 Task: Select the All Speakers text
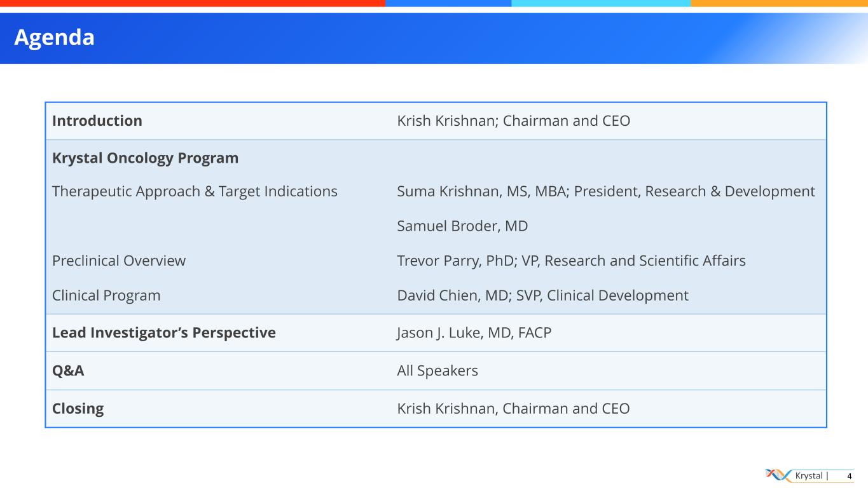pyautogui.click(x=437, y=370)
